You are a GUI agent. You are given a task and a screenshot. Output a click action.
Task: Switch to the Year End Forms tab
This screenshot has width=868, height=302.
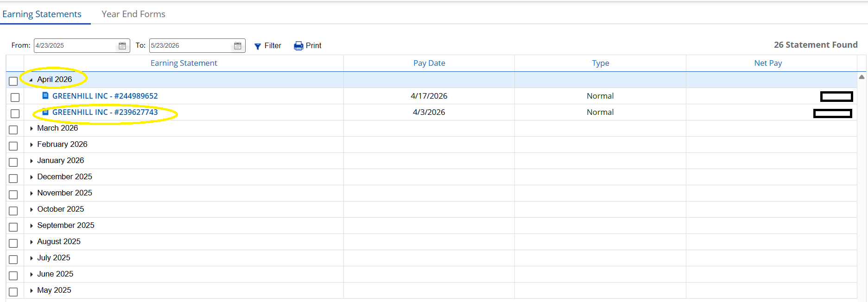[x=133, y=14]
